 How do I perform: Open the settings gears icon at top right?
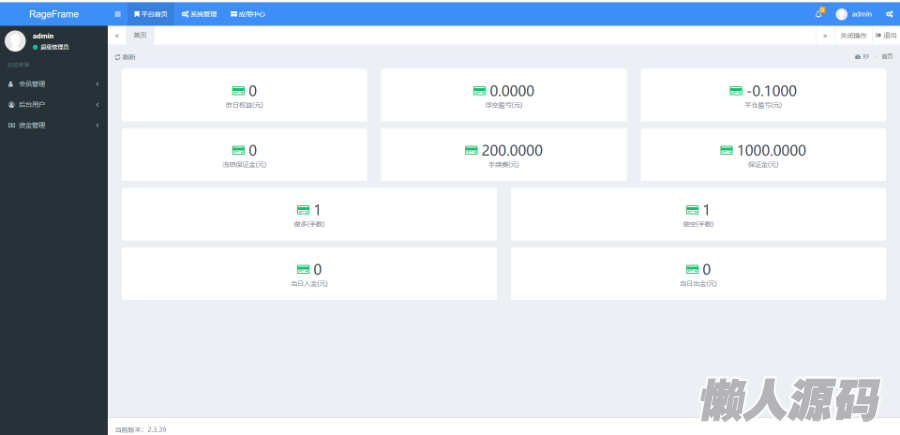point(889,14)
